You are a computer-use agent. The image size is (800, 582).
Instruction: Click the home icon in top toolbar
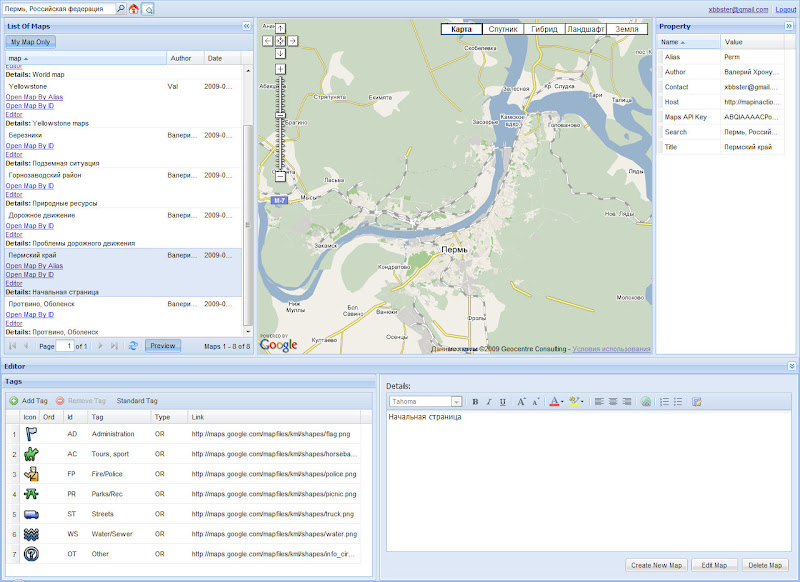[x=134, y=9]
